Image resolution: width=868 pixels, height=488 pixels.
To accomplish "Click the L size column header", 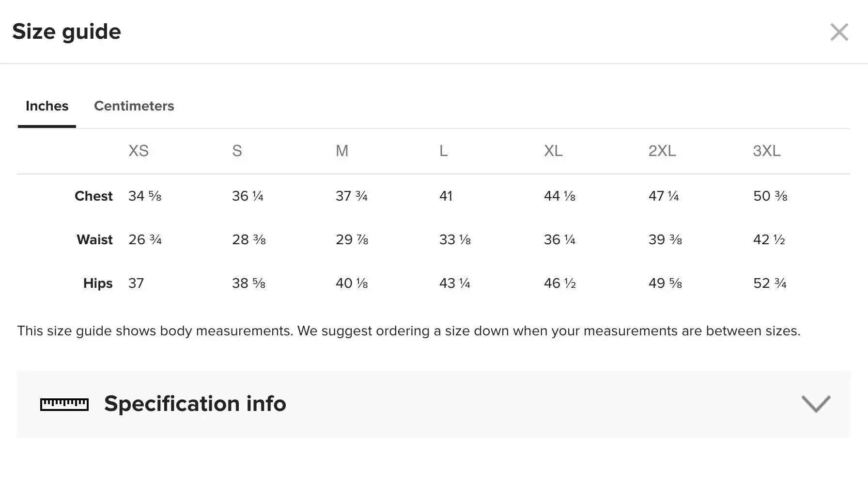I will (x=443, y=151).
